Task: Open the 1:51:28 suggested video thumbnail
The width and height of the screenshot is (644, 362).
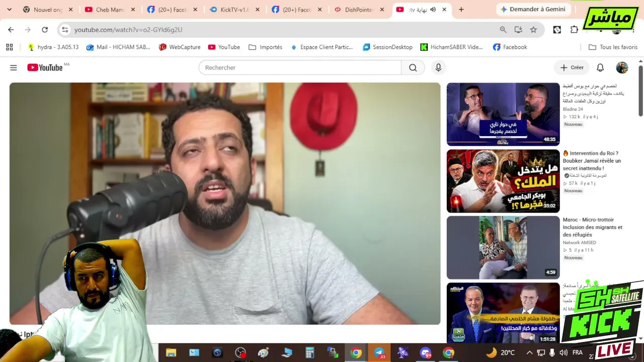Action: point(503,313)
